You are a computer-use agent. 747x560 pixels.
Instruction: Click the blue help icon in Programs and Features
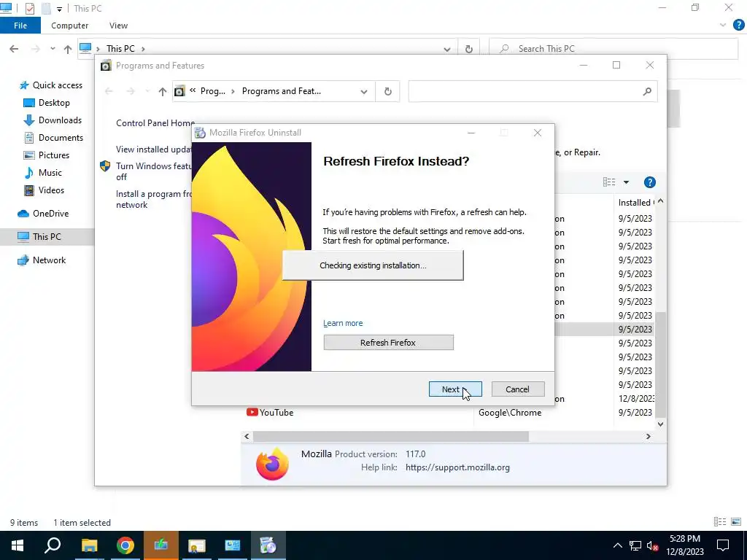point(649,182)
